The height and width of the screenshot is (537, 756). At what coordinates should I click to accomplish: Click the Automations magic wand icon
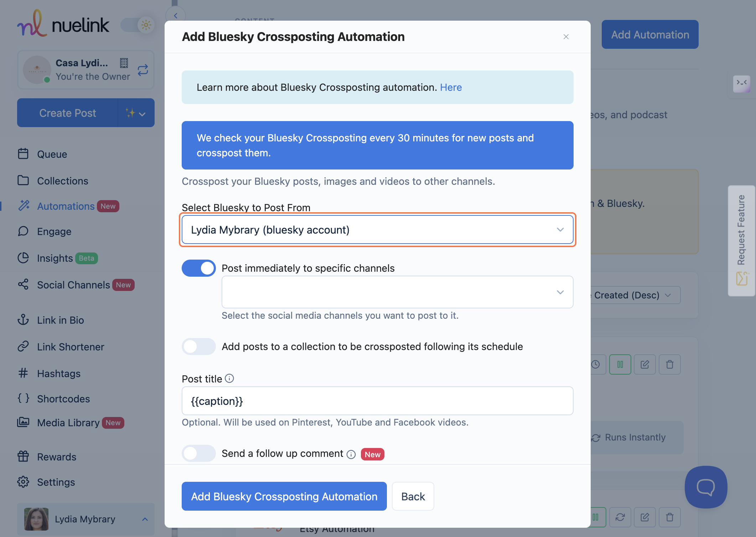point(24,205)
